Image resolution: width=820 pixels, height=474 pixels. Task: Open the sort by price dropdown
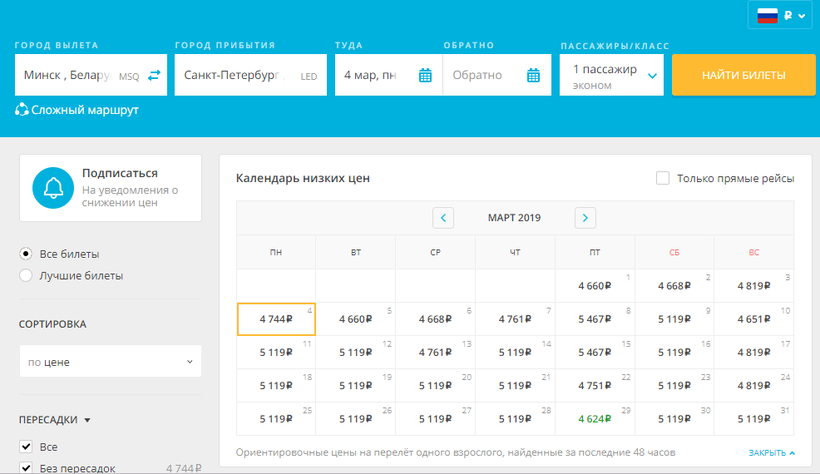click(x=110, y=361)
